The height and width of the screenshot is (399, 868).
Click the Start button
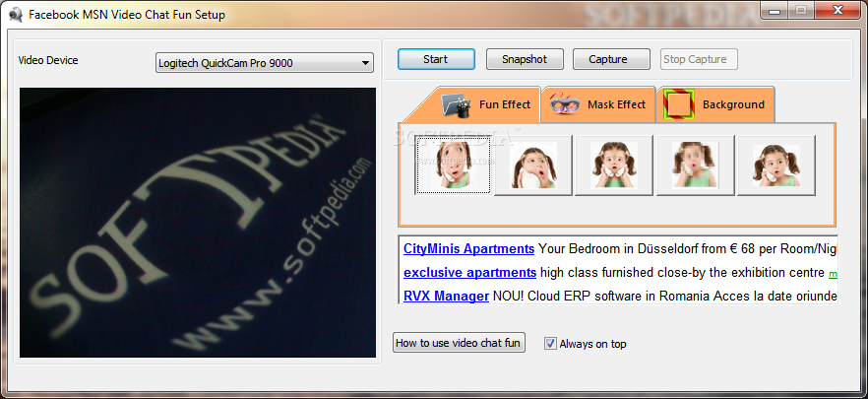436,59
